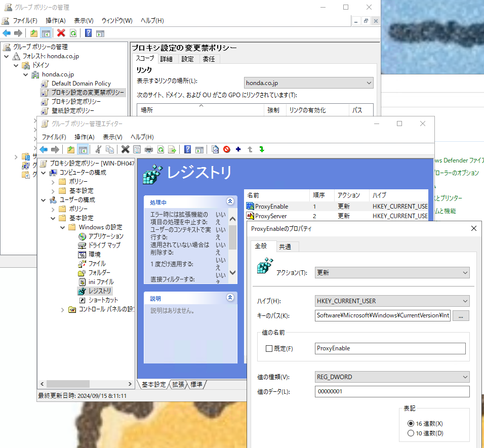Open アクション(T) dropdown showing 更新
The height and width of the screenshot is (448, 484).
[x=392, y=273]
